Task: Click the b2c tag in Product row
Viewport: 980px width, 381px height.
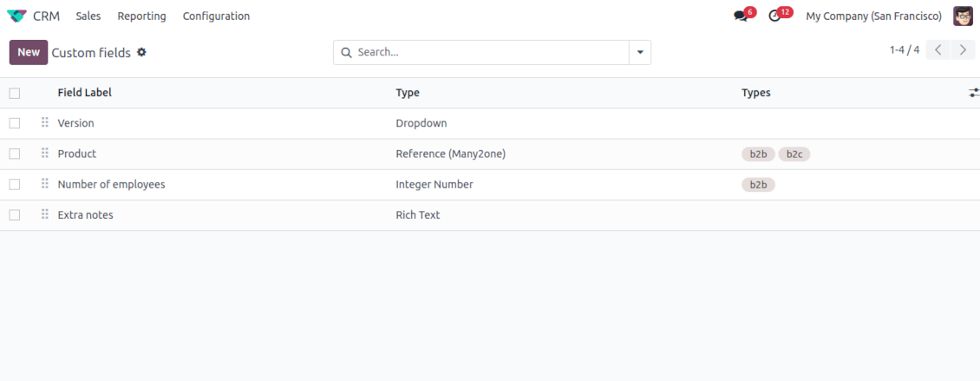Action: 794,154
